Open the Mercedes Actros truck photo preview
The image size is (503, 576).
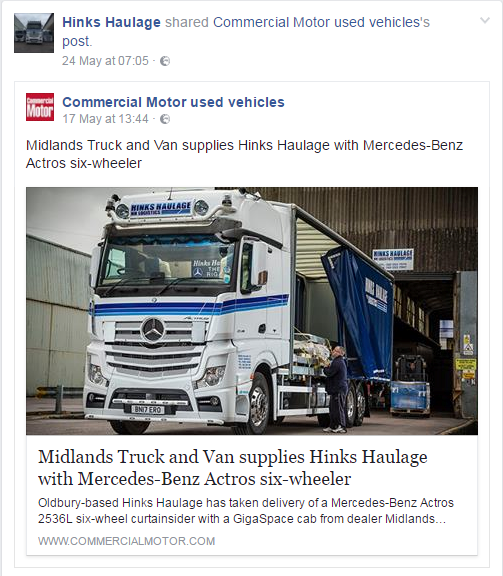click(252, 311)
